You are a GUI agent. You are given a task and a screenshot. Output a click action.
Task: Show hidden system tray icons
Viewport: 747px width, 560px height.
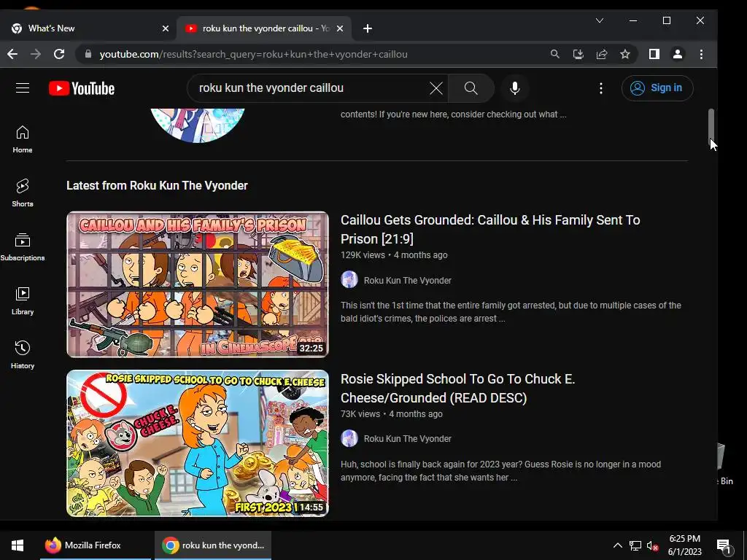pos(617,545)
